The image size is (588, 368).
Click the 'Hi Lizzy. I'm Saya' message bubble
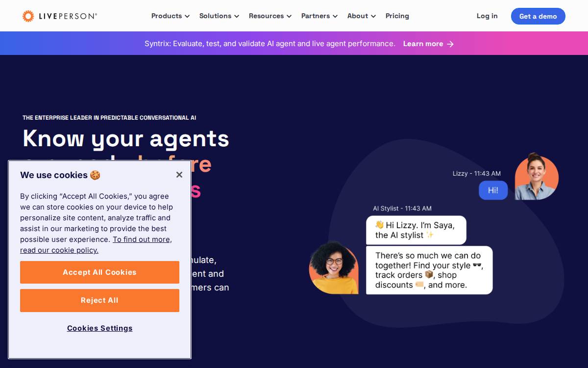pos(416,230)
